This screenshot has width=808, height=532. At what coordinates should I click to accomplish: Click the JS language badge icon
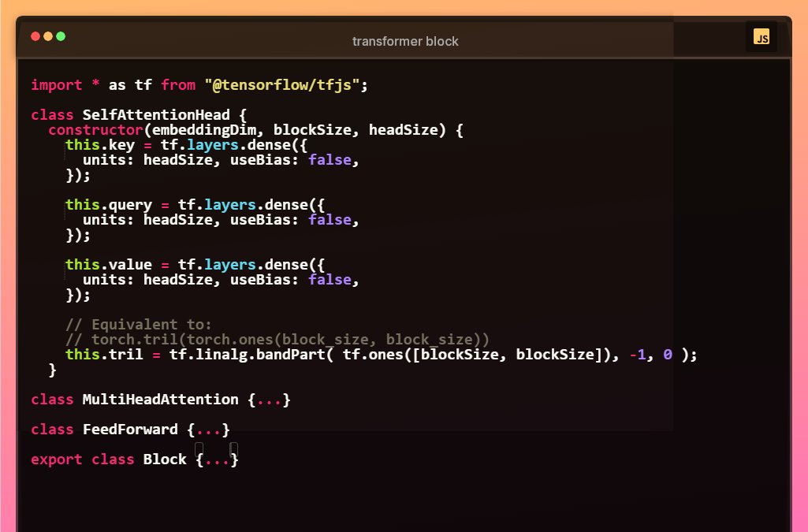point(761,36)
